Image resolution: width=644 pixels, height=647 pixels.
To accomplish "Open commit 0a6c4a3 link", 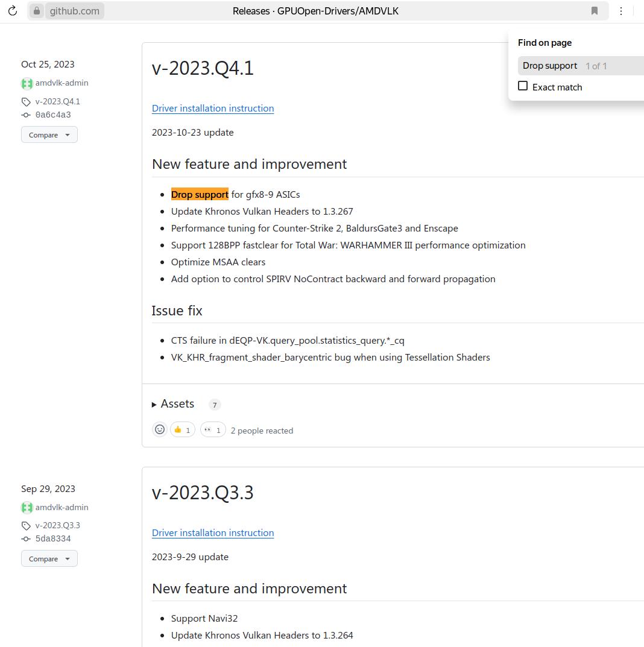I will (x=53, y=115).
